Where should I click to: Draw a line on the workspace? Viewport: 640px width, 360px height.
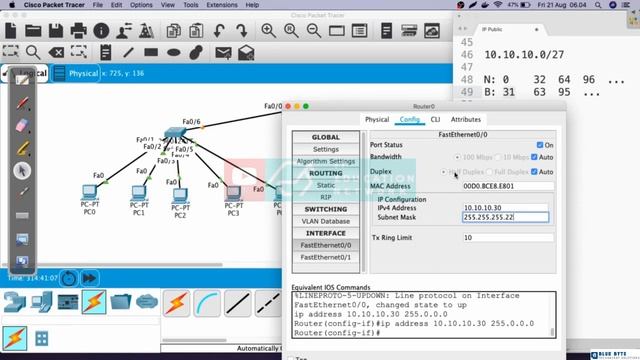tap(128, 52)
